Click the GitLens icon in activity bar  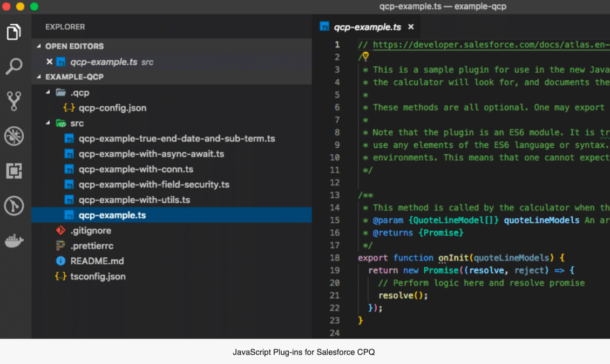(x=14, y=206)
